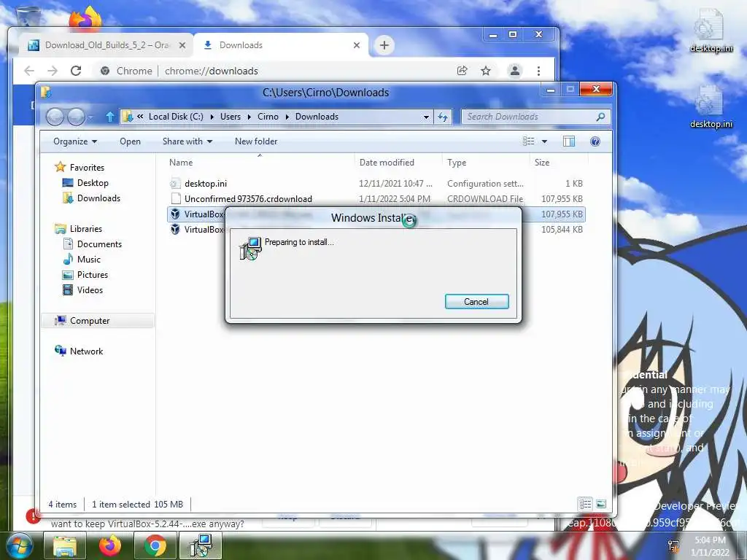Open Chrome from the taskbar

coord(155,545)
